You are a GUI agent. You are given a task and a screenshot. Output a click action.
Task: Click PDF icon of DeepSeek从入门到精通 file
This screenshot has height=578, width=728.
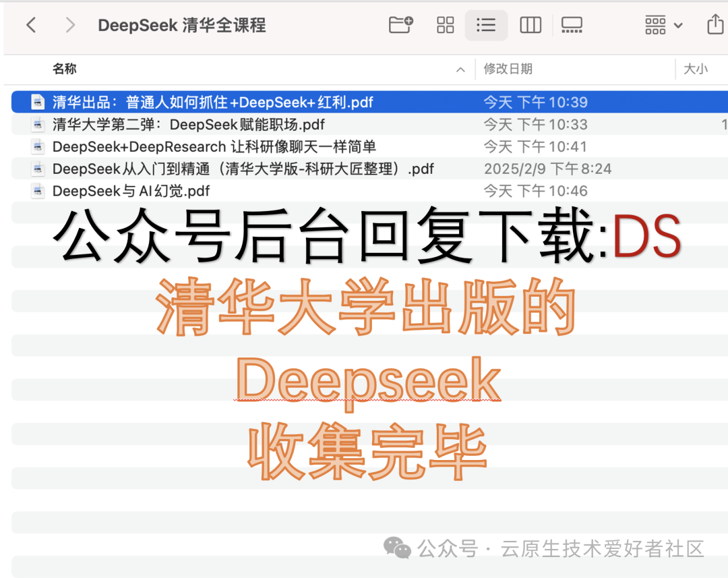coord(38,169)
